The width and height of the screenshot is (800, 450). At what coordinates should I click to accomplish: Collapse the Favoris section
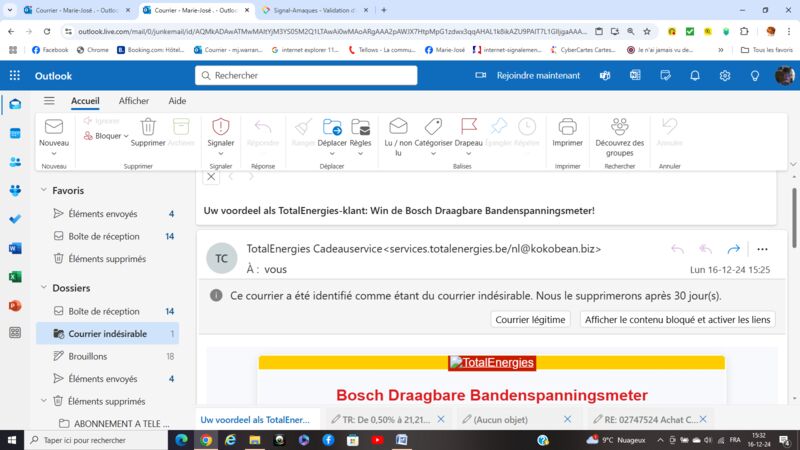[44, 190]
